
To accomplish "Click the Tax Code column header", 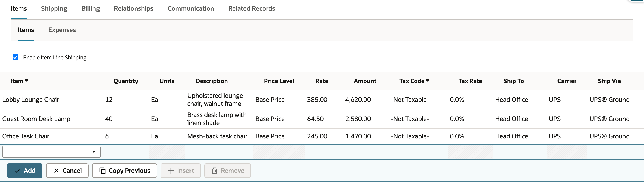I will (x=414, y=81).
